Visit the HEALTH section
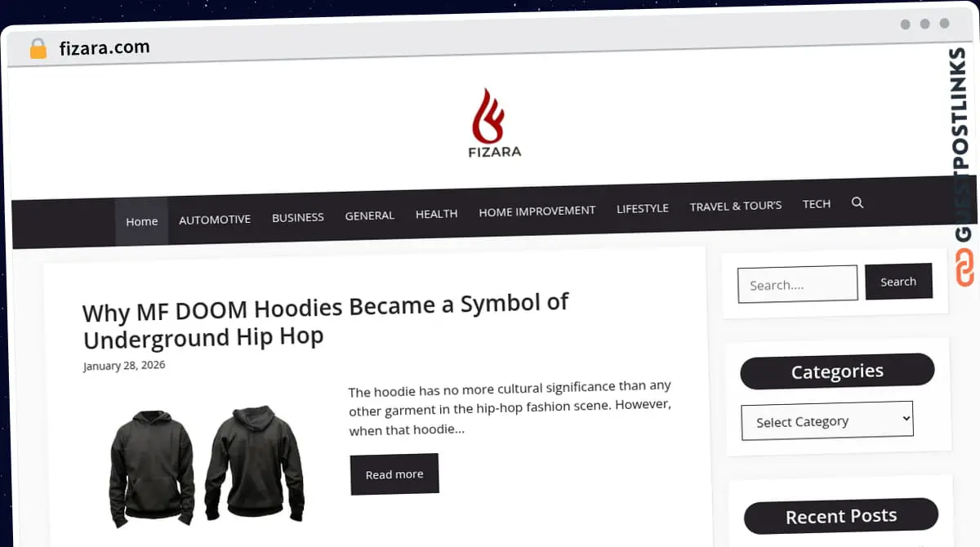980x547 pixels. [436, 213]
